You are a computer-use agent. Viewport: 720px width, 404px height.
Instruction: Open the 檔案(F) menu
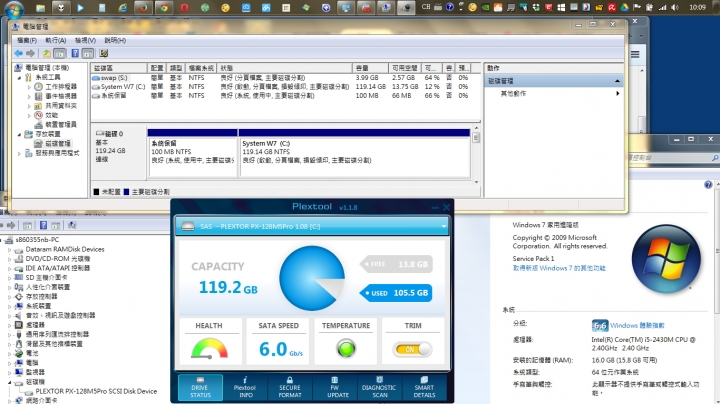click(x=26, y=40)
